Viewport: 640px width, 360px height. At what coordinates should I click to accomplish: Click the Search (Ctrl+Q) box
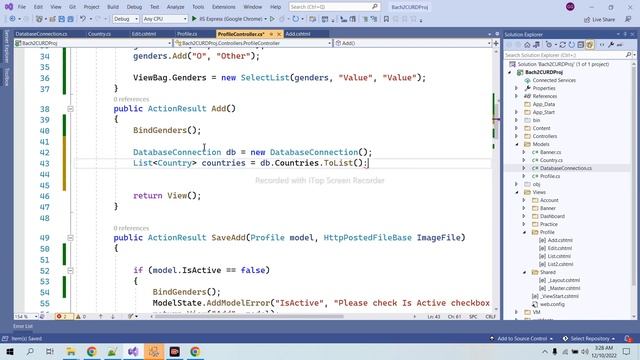point(334,7)
